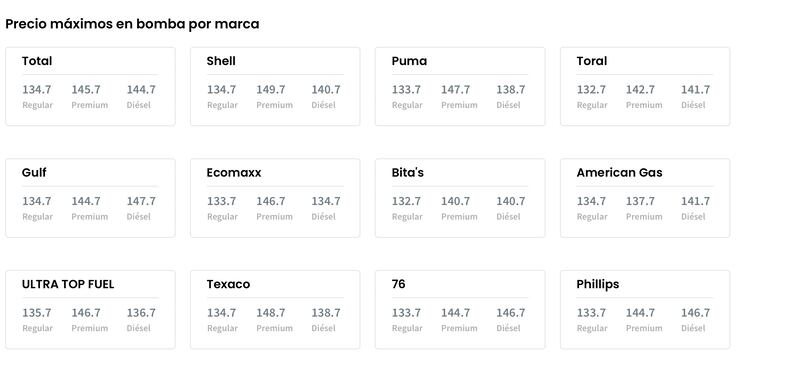Click Total Regular price 134.7
The image size is (800, 381).
(x=37, y=90)
